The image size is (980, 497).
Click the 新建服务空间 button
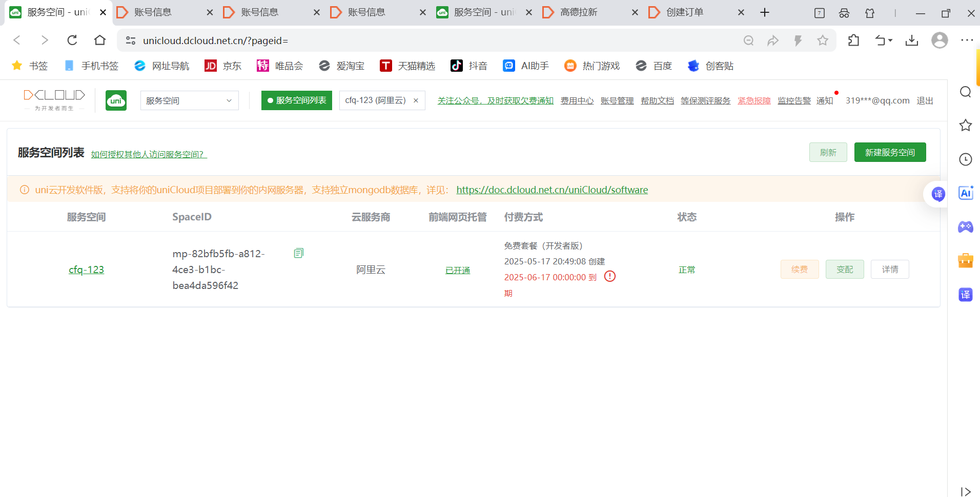click(x=890, y=152)
